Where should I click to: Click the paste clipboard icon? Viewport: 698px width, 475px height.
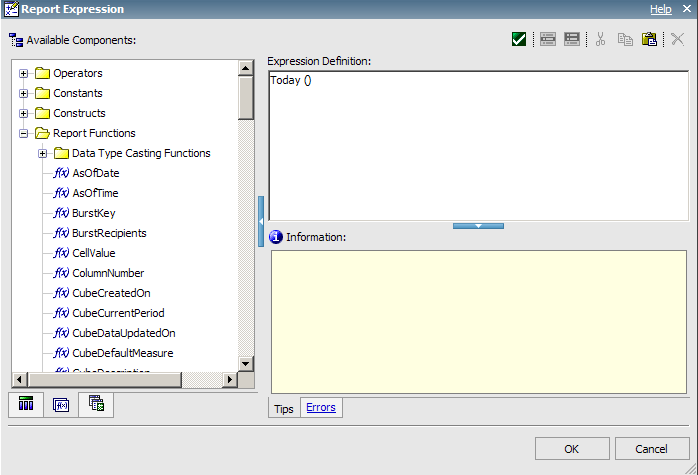[650, 40]
